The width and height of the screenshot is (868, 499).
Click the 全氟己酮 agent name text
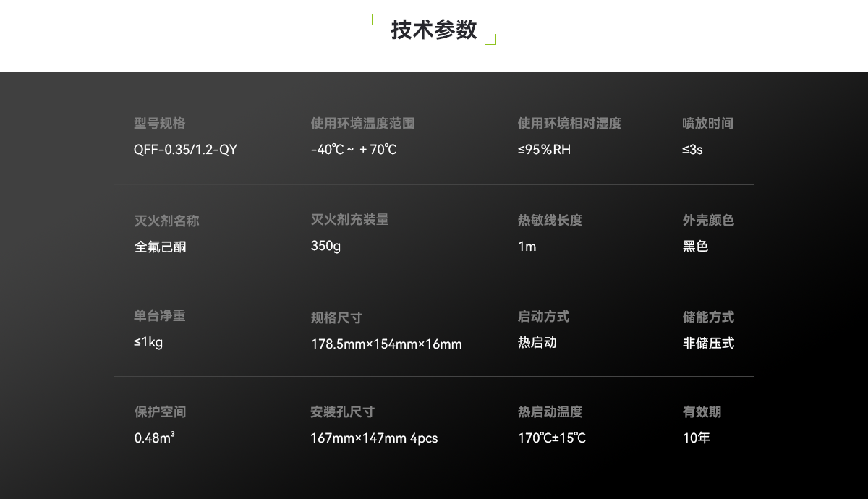pos(160,247)
